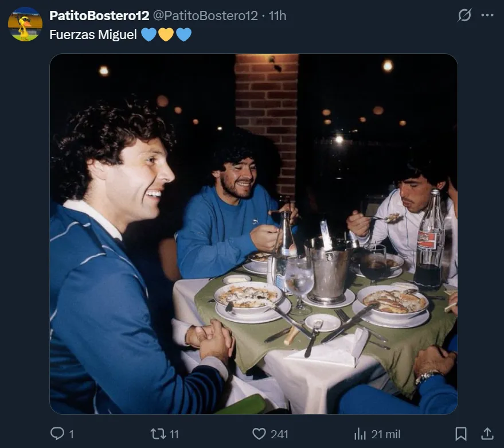Bookmark this post

[461, 434]
